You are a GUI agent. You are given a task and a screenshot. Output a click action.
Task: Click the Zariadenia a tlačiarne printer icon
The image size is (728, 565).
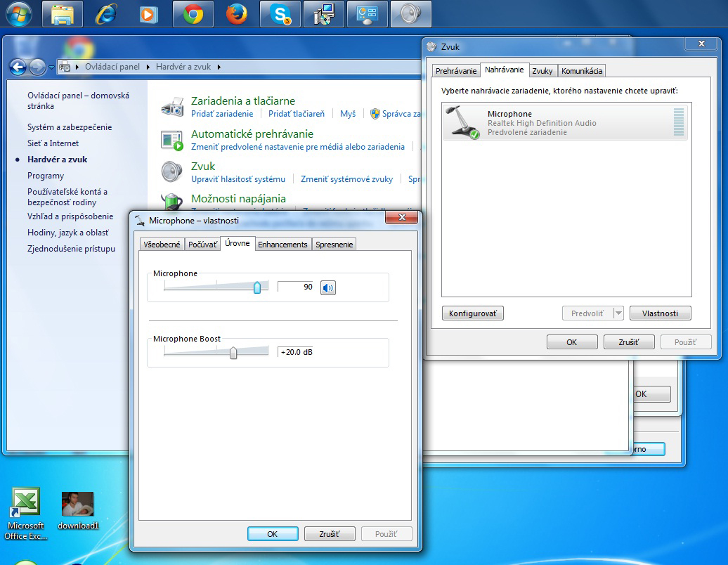(x=172, y=106)
